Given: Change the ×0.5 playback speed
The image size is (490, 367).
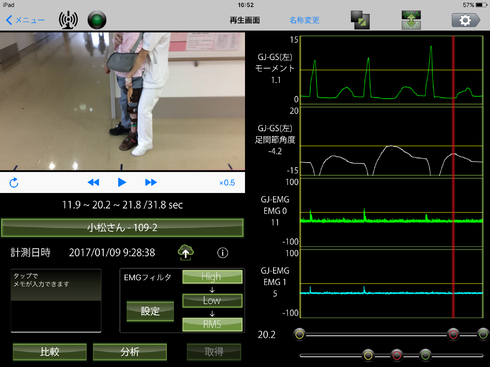Looking at the screenshot, I should click(227, 183).
